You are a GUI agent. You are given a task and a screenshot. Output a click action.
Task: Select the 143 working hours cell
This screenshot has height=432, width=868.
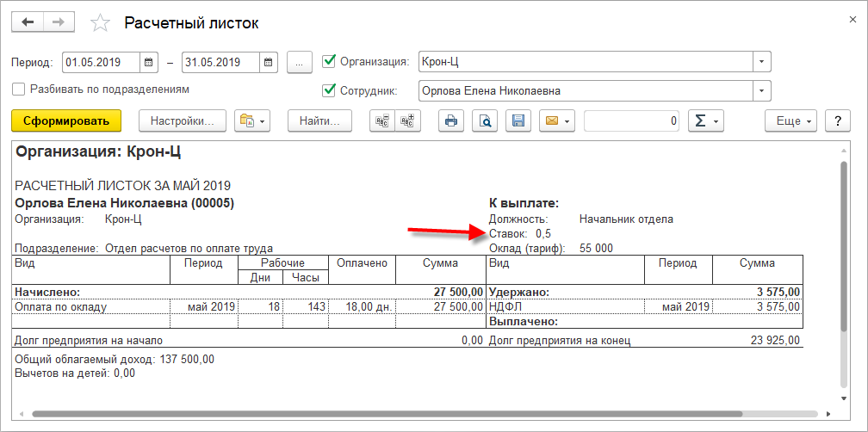306,305
